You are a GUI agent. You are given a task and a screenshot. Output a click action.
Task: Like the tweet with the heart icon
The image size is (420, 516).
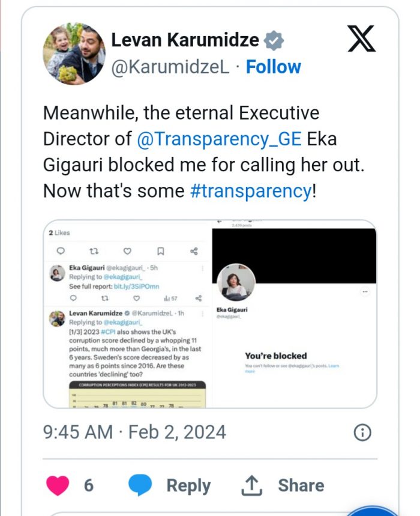coord(58,485)
